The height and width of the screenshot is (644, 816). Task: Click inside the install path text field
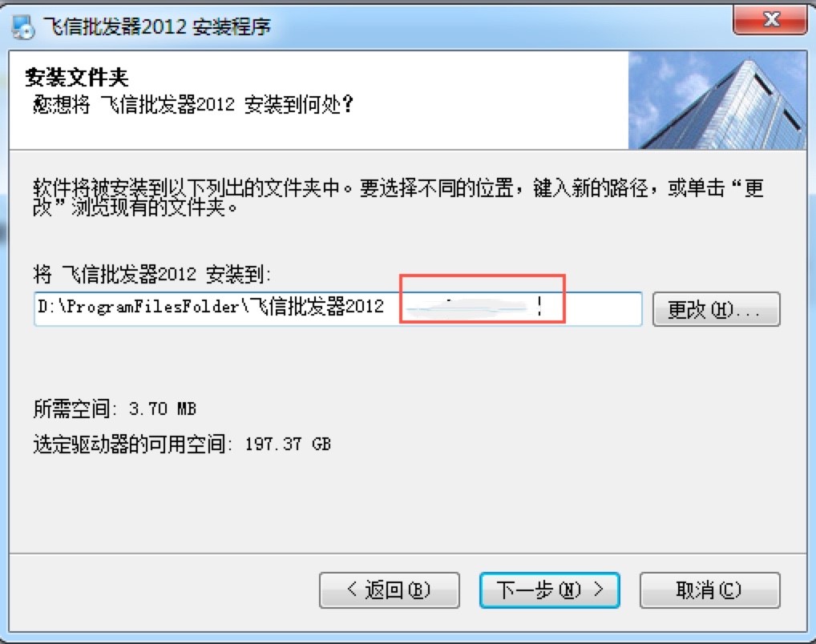coord(337,309)
